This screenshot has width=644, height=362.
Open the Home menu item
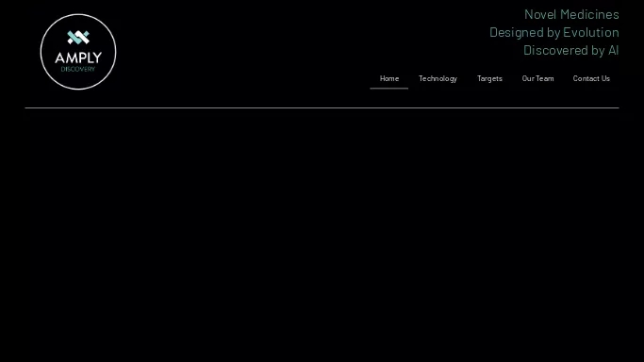coord(389,78)
